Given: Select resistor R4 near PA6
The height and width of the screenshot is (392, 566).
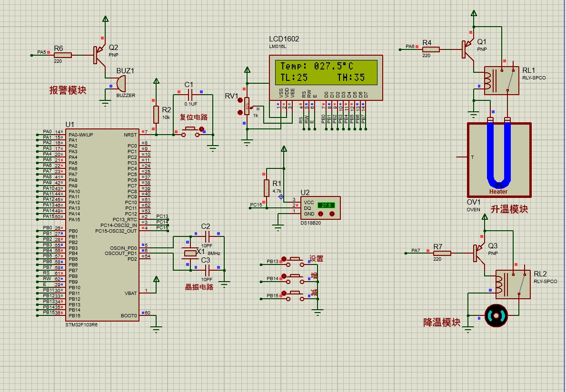Looking at the screenshot, I should (x=431, y=49).
